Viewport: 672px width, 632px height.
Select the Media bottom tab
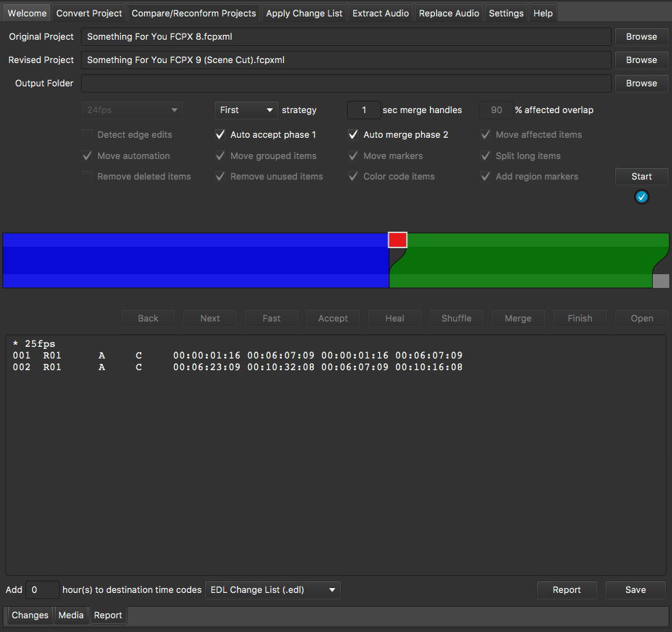[71, 616]
